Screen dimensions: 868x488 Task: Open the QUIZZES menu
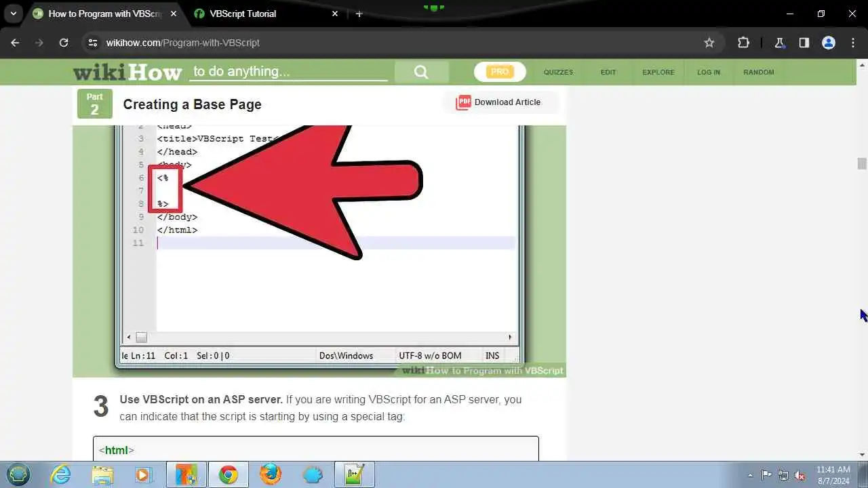(558, 72)
